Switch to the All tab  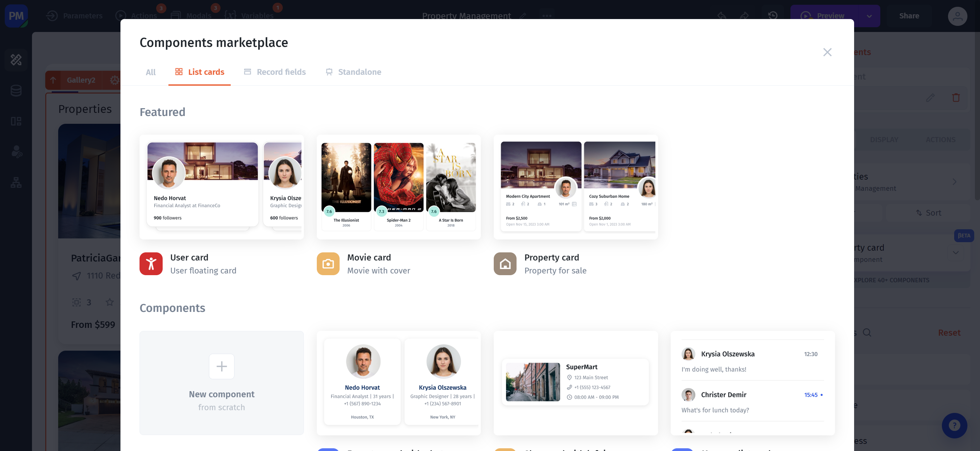151,72
